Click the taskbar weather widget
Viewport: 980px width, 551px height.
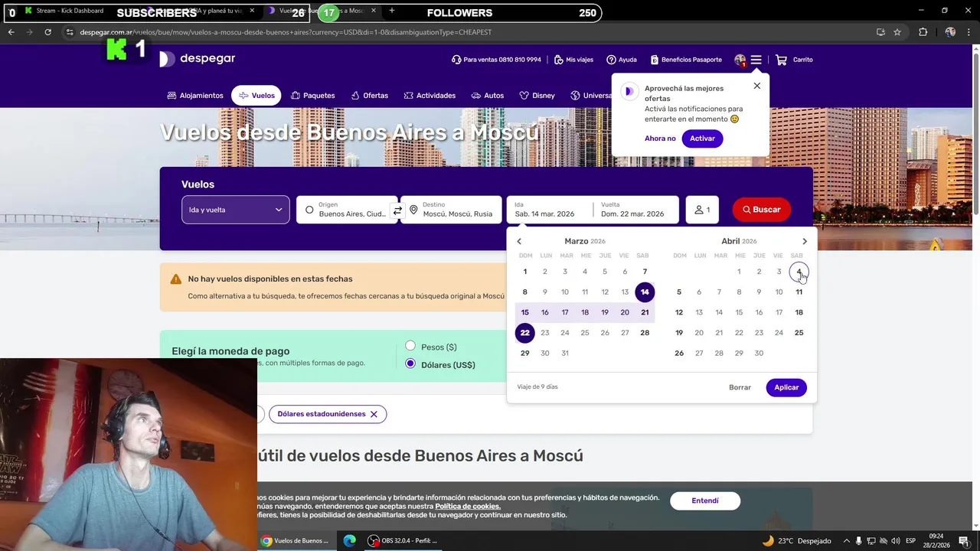point(796,540)
